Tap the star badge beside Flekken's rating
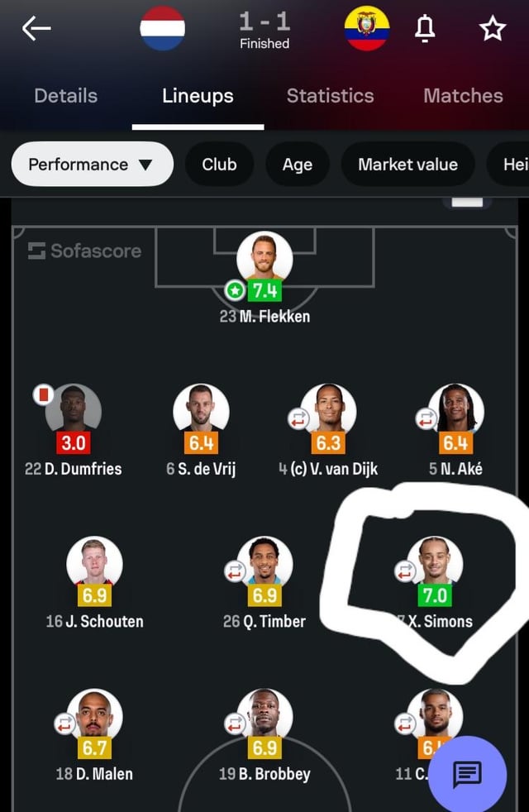The width and height of the screenshot is (529, 812). click(235, 290)
